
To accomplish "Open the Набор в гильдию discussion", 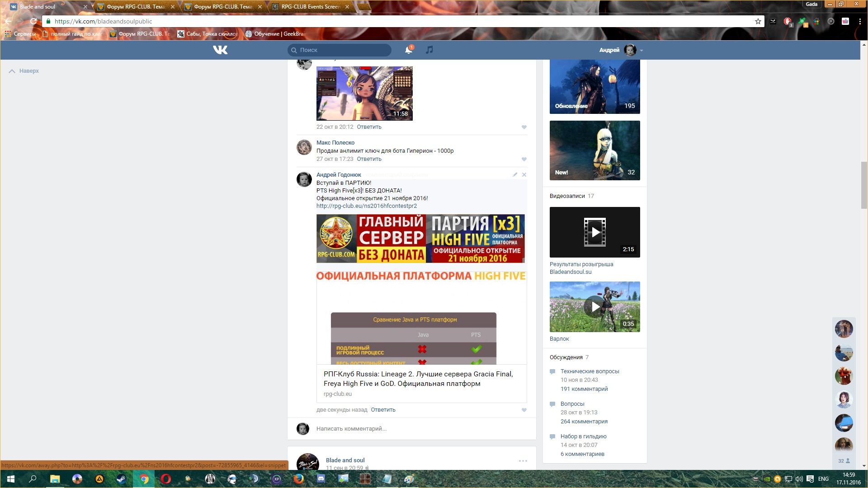I will (x=584, y=436).
